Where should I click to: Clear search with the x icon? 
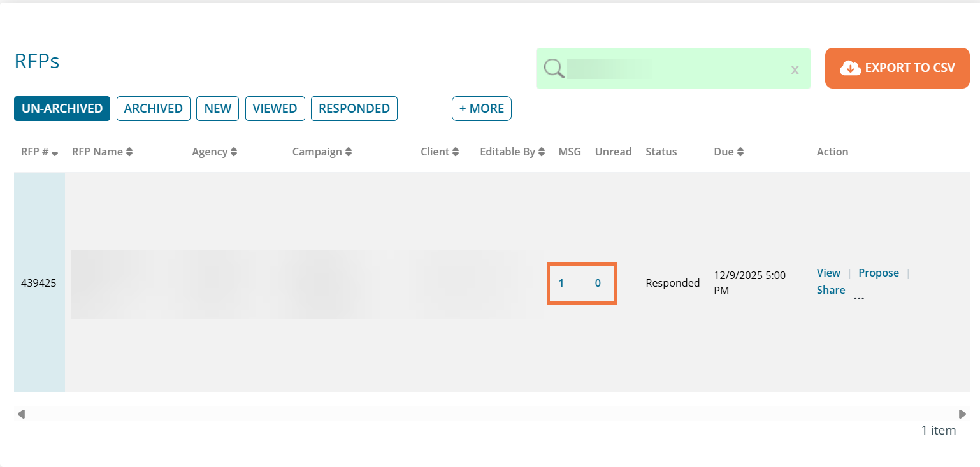(795, 69)
